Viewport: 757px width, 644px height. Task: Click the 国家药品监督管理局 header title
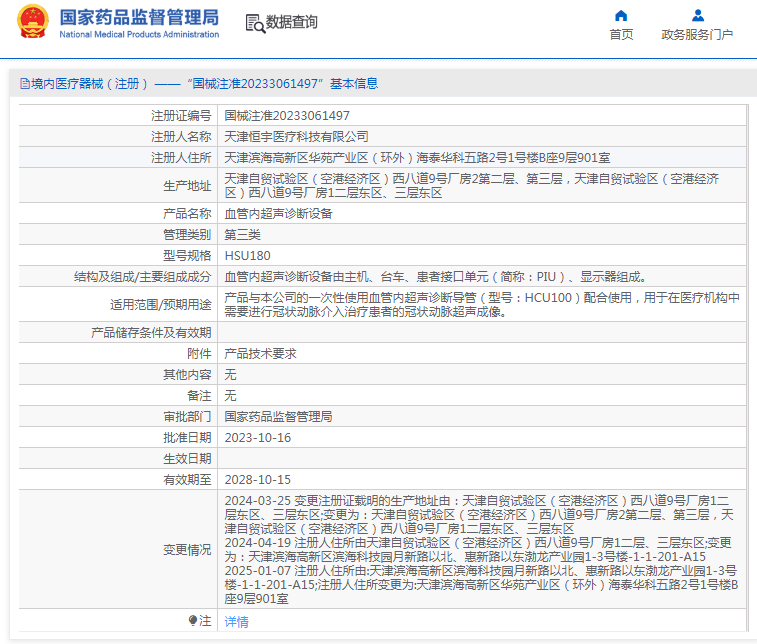pyautogui.click(x=139, y=17)
